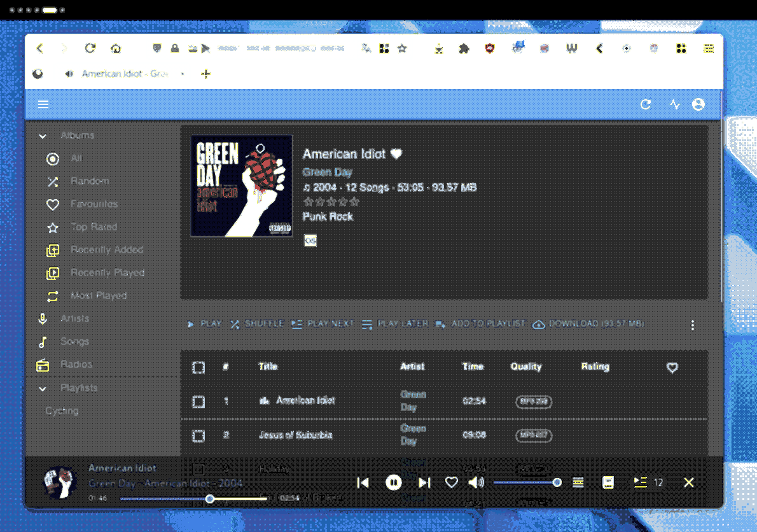This screenshot has height=532, width=757.
Task: Download the album (93.57 MB)
Action: click(x=588, y=324)
